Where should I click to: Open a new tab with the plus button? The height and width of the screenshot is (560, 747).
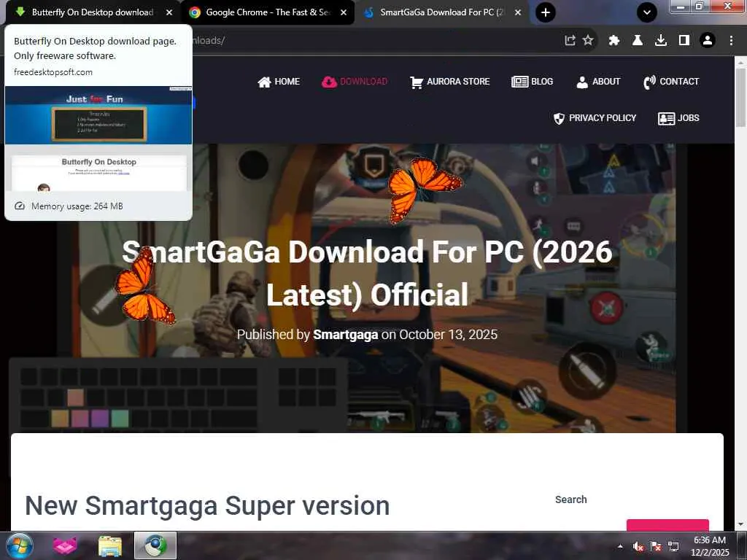click(x=546, y=12)
